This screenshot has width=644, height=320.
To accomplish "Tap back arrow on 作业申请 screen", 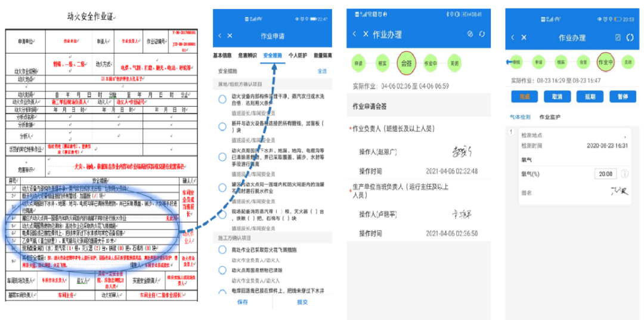I will click(220, 35).
